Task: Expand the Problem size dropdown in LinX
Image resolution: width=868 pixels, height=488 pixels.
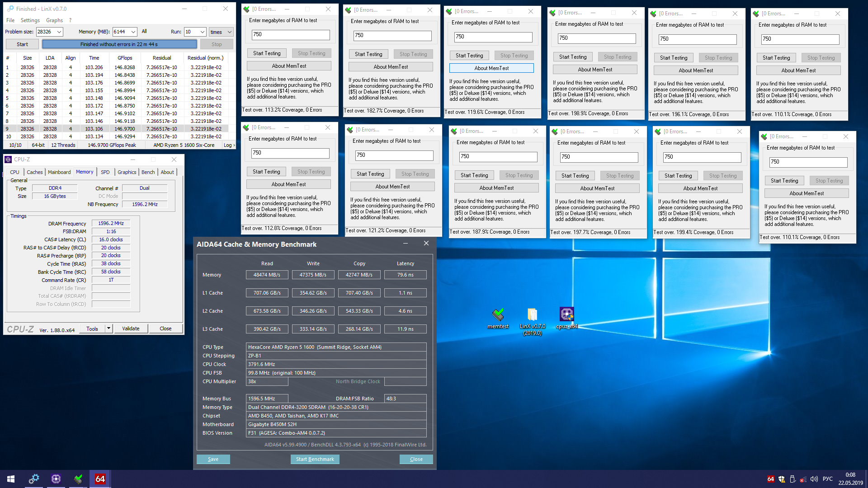Action: pos(59,32)
